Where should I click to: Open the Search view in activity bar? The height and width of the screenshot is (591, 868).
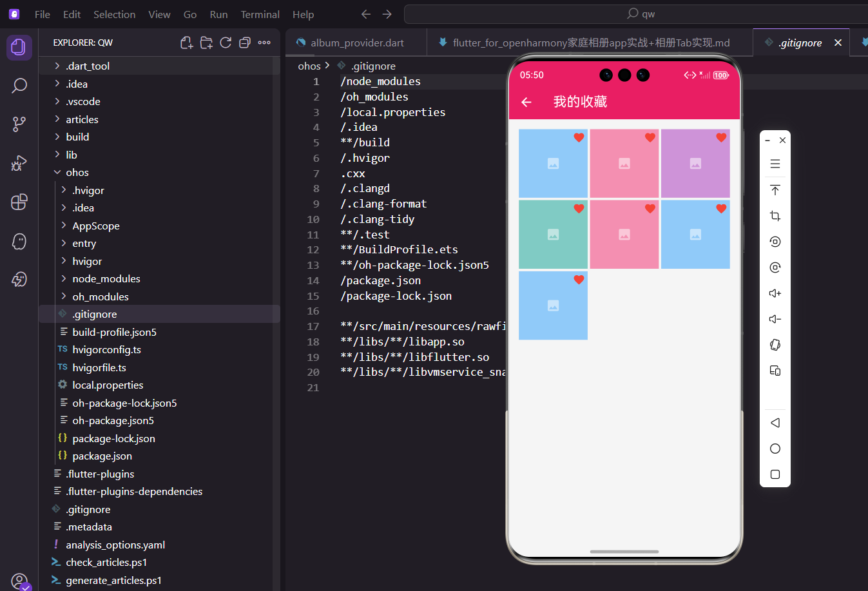point(19,86)
